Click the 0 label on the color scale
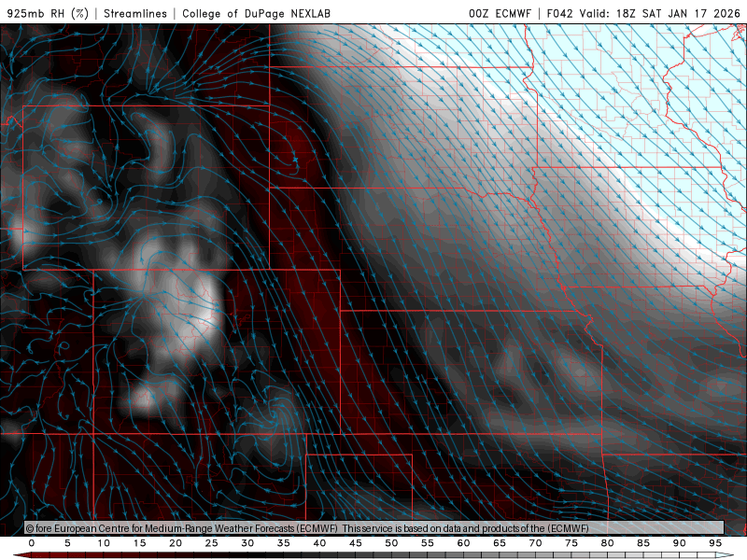 coord(32,543)
